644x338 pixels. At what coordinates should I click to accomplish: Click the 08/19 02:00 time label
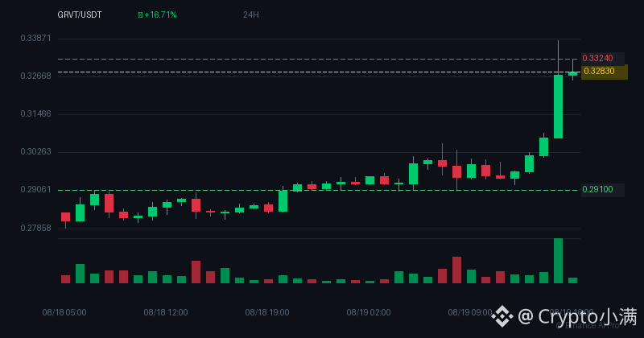click(x=369, y=312)
